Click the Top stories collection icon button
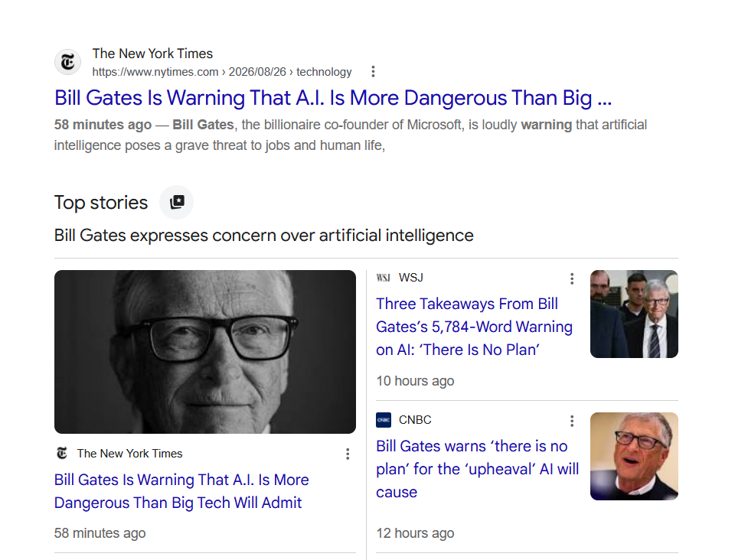The width and height of the screenshot is (748, 560). [177, 202]
